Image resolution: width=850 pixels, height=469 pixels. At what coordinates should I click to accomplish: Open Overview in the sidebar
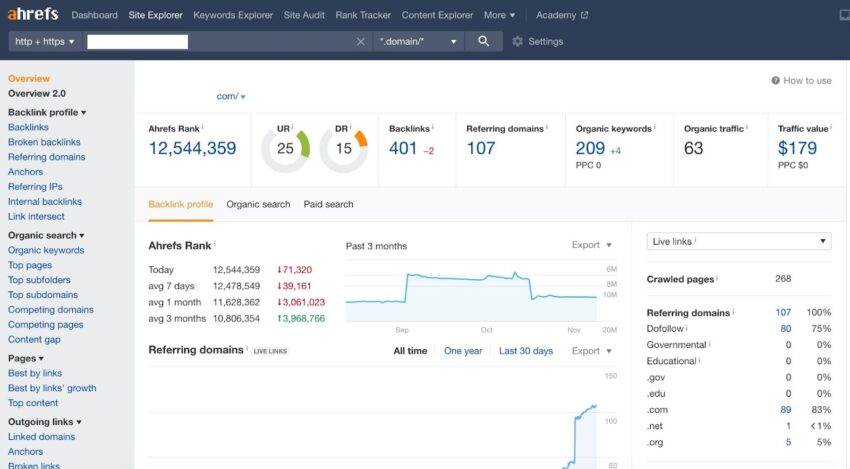[x=29, y=79]
